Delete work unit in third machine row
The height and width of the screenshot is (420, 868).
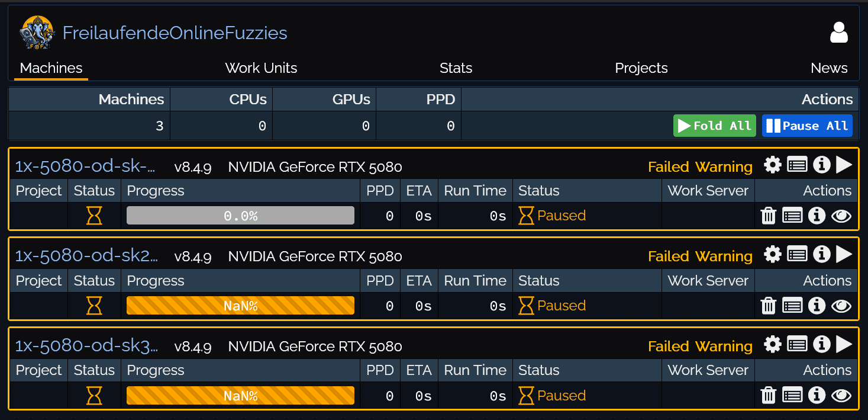(x=768, y=395)
